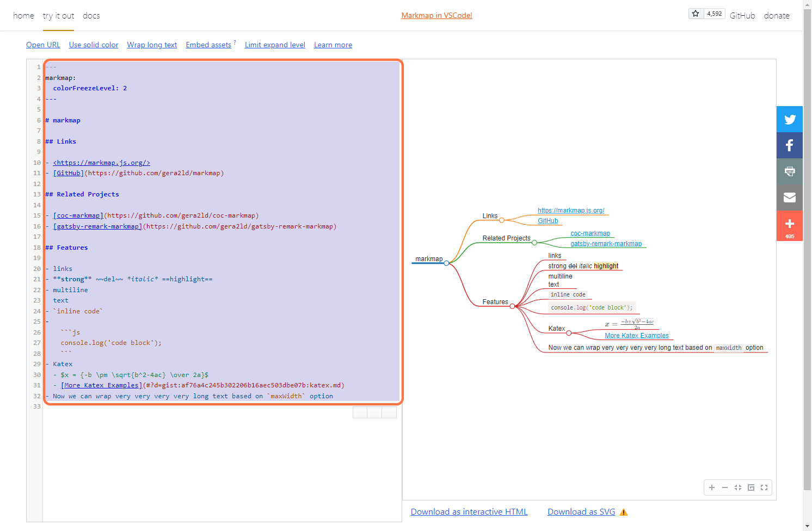The height and width of the screenshot is (531, 812).
Task: Toggle the Use solid color option
Action: (x=94, y=45)
